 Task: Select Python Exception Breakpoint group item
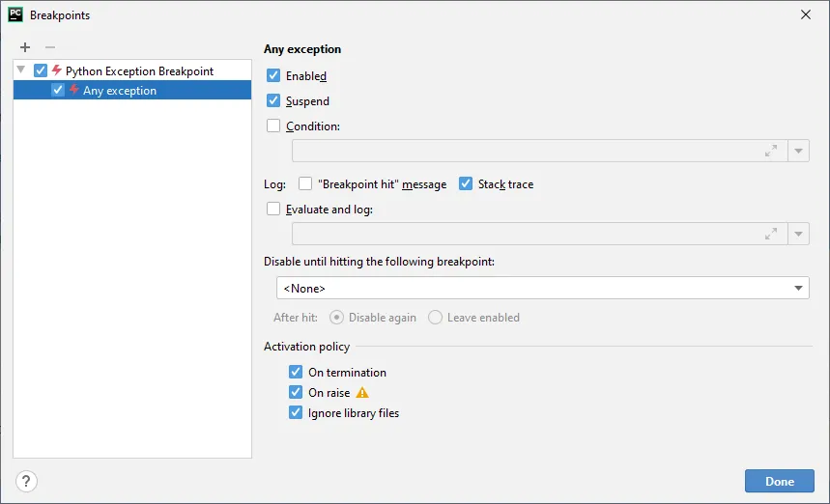coord(139,70)
